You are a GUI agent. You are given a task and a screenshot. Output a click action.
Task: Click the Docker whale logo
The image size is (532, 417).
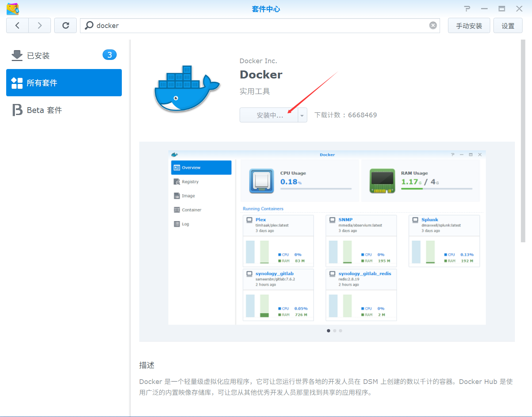click(x=187, y=88)
